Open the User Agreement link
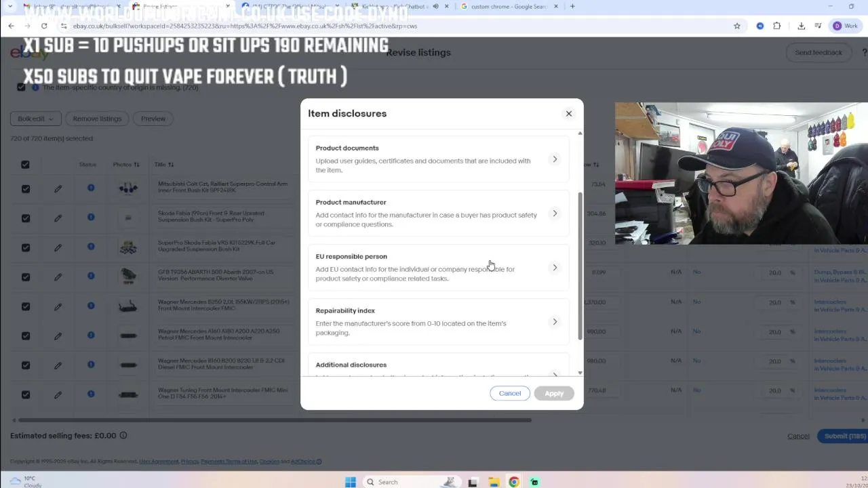Viewport: 868px width, 488px height. (158, 462)
